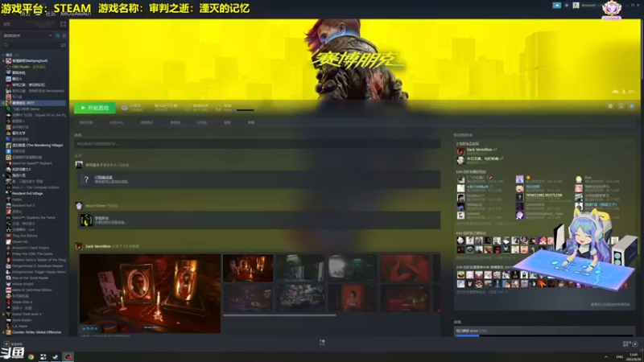
Task: Show hidden system tray icons chevron
Action: tap(606, 356)
